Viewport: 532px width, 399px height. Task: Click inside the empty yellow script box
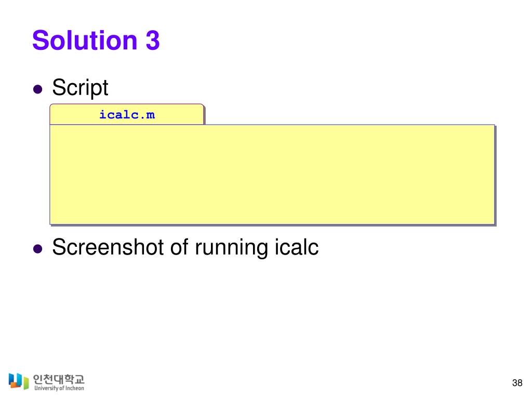[x=272, y=175]
